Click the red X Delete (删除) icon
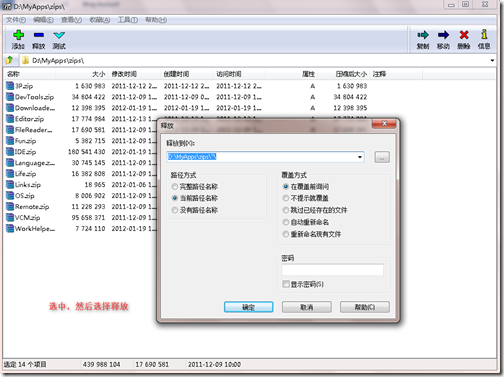Viewport: 504px width, 377px height. pos(464,35)
